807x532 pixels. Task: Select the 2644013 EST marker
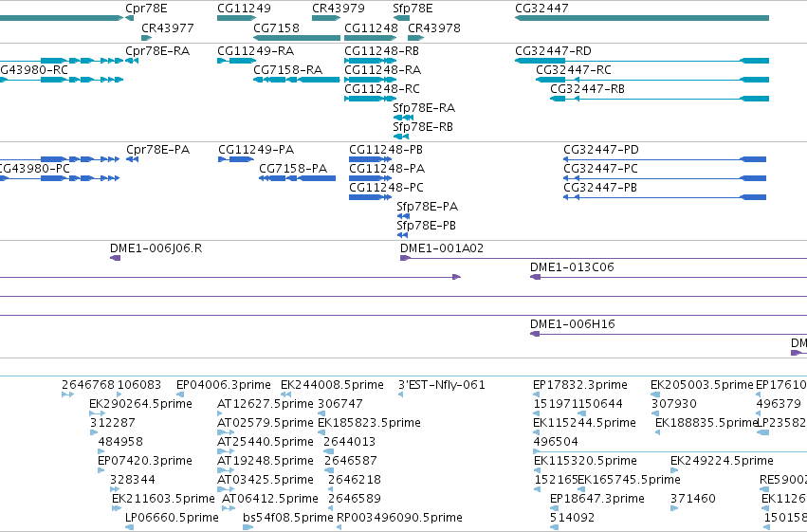328,451
